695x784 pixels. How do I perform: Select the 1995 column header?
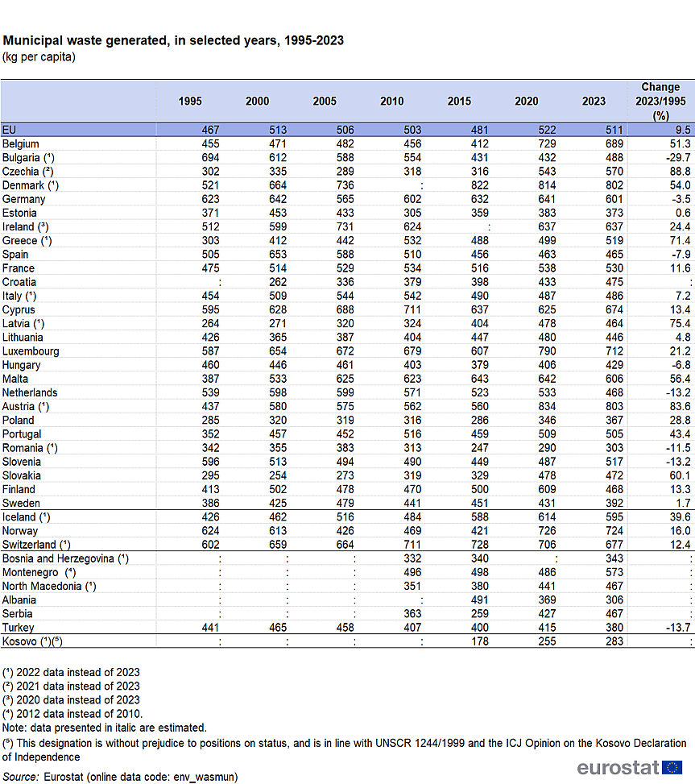(x=190, y=102)
